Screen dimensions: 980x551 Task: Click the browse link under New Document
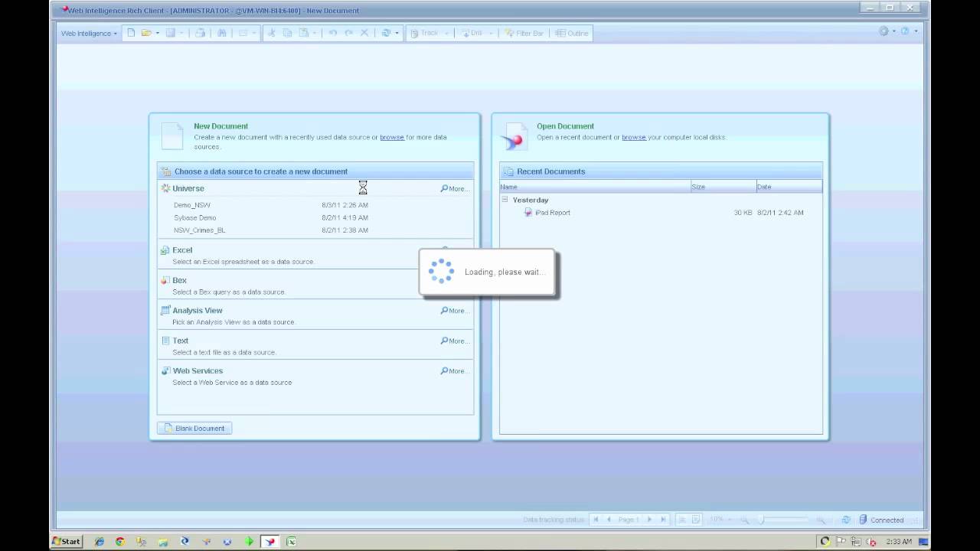(x=392, y=137)
